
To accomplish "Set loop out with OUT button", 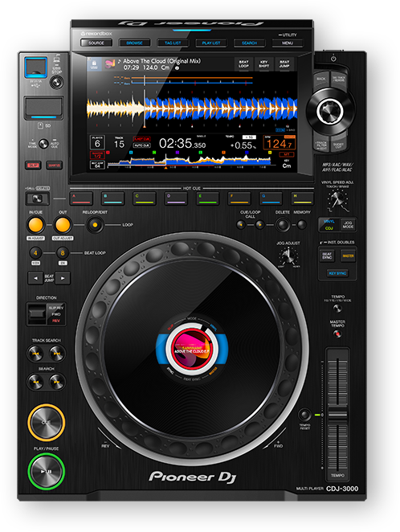I will [x=63, y=224].
